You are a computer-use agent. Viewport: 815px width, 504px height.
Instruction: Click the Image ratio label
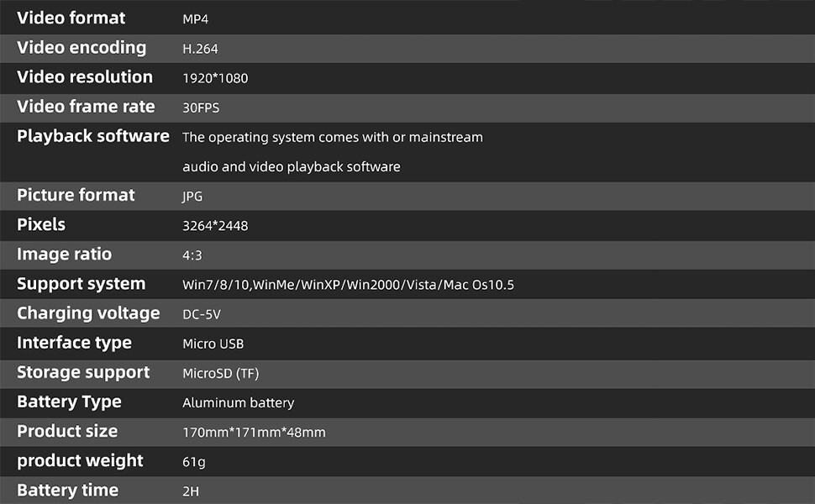[64, 254]
